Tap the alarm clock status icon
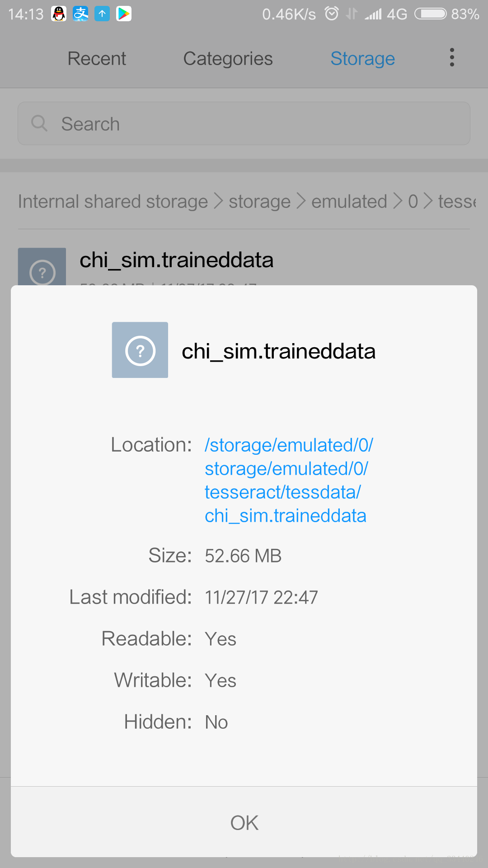The image size is (488, 868). click(x=332, y=14)
